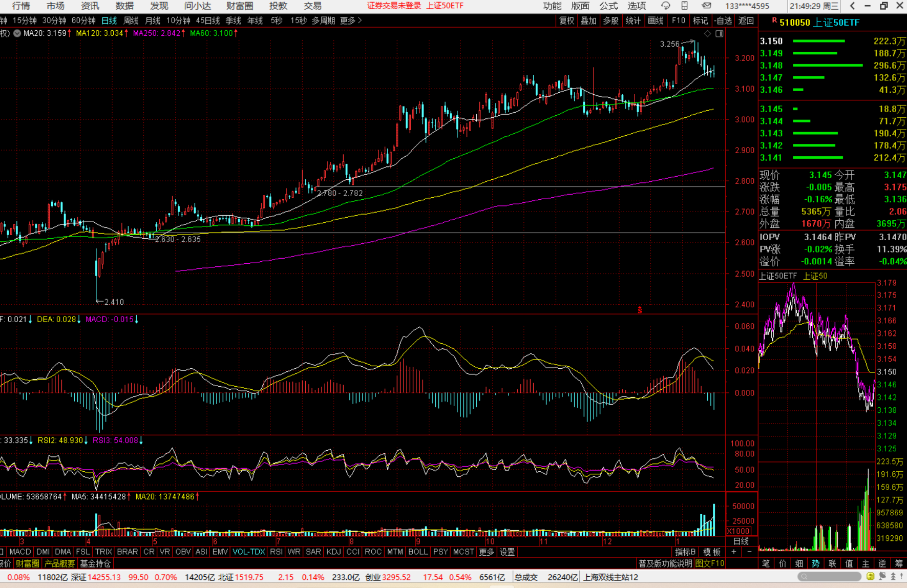Click the 返回 back button
This screenshot has width=907, height=588.
point(746,20)
